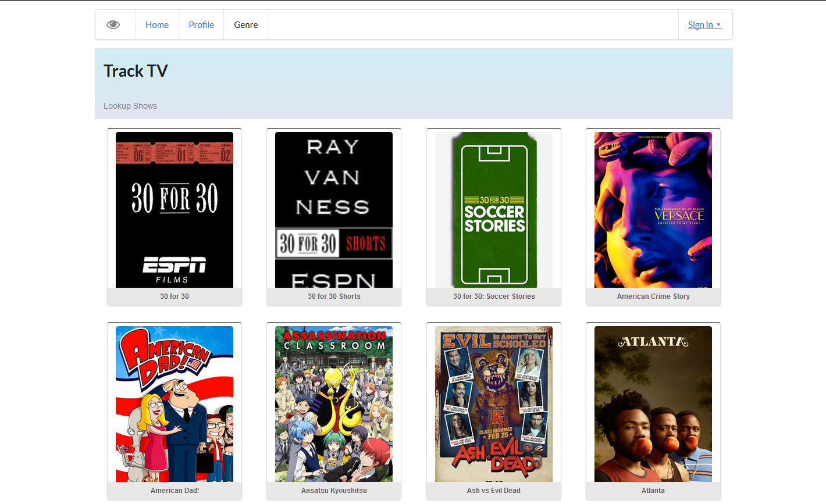Click the Track TV heading
Screen dimensions: 826x504
tap(136, 71)
